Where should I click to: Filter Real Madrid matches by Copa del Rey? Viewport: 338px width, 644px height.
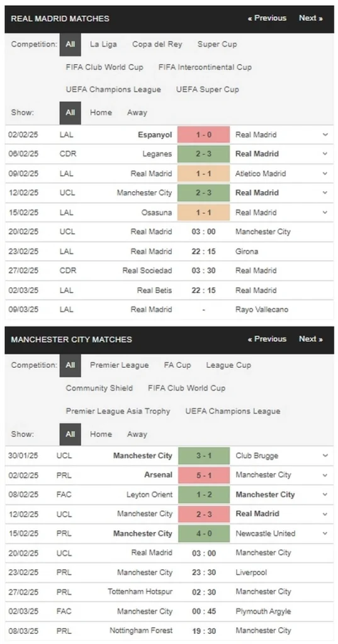tap(157, 45)
